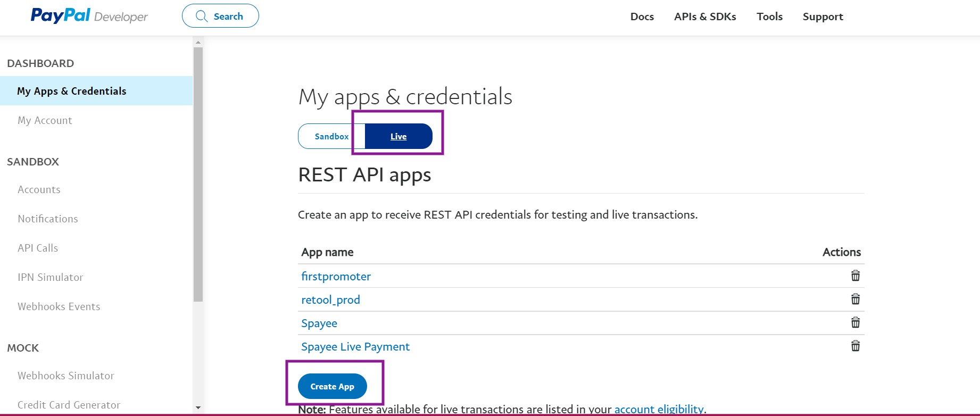This screenshot has width=980, height=416.
Task: Open Webhooks Simulator under Mock
Action: [x=66, y=376]
